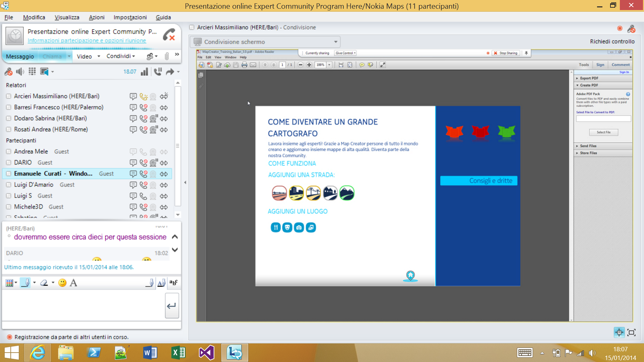Image resolution: width=644 pixels, height=362 pixels.
Task: Mute audio for Dodaro Sabrina
Action: (144, 119)
